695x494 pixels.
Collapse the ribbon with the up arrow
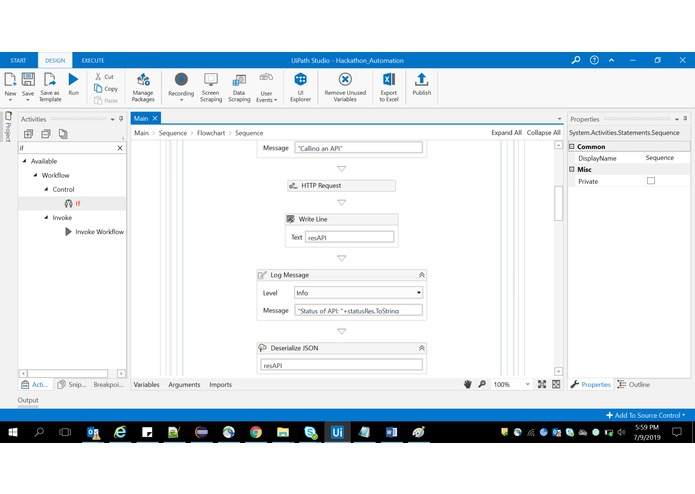611,60
